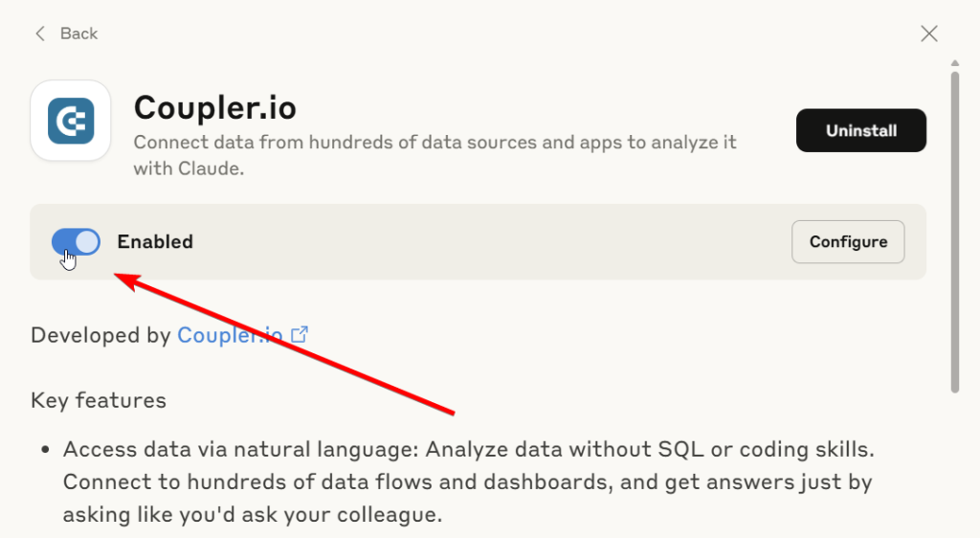Click the red annotation arrow tip

[x=116, y=275]
